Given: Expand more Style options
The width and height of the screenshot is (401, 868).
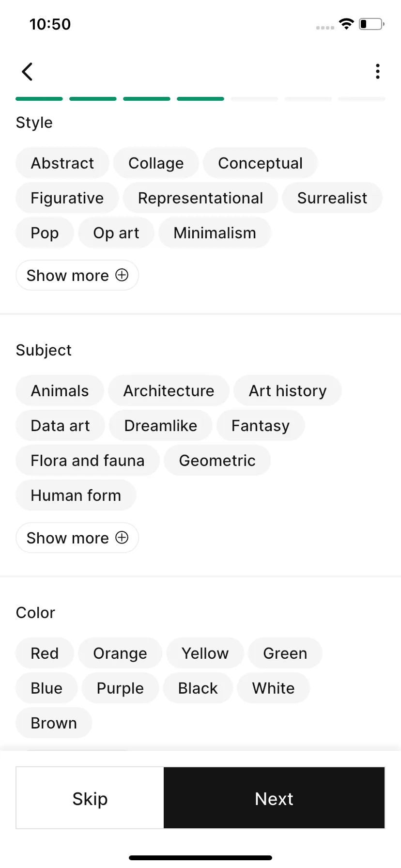Looking at the screenshot, I should pyautogui.click(x=77, y=275).
